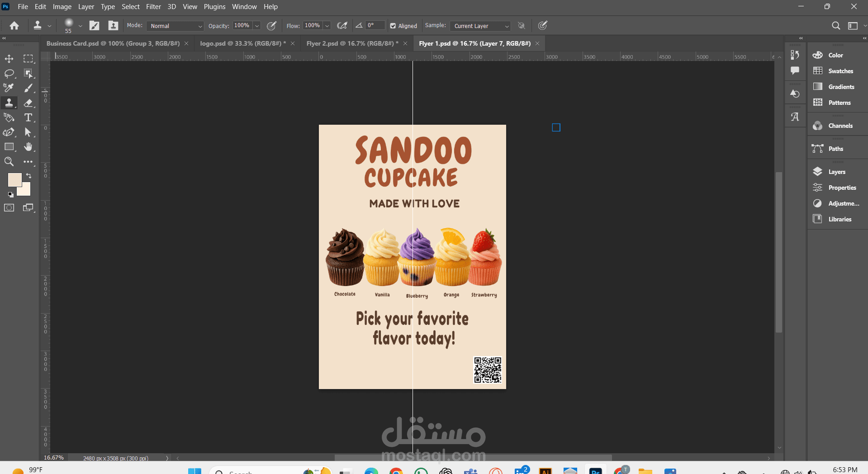Open the Glyphs panel icon
The height and width of the screenshot is (474, 868).
point(795,117)
